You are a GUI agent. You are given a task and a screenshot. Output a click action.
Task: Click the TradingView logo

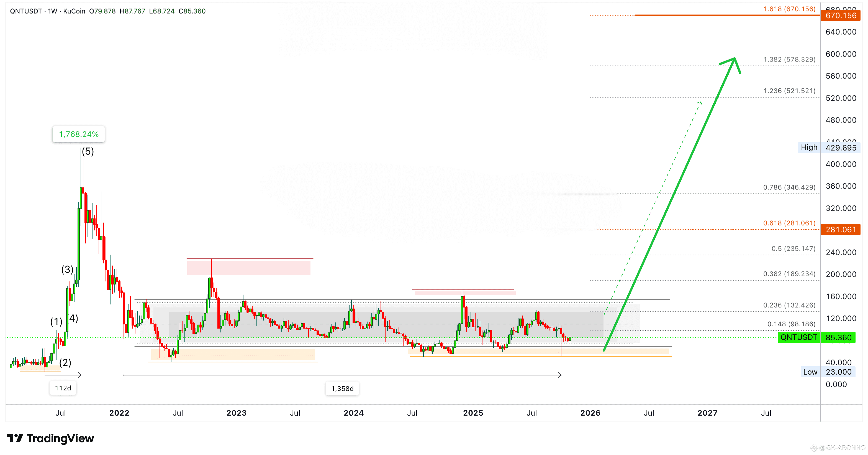[x=50, y=438]
